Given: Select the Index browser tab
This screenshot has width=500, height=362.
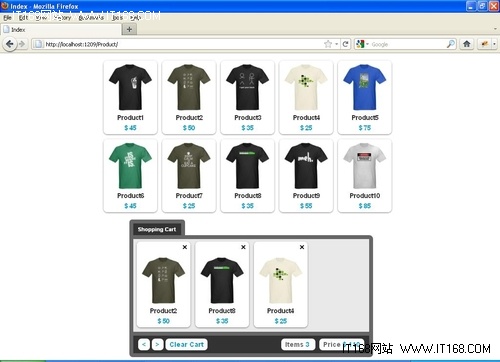Looking at the screenshot, I should [61, 30].
